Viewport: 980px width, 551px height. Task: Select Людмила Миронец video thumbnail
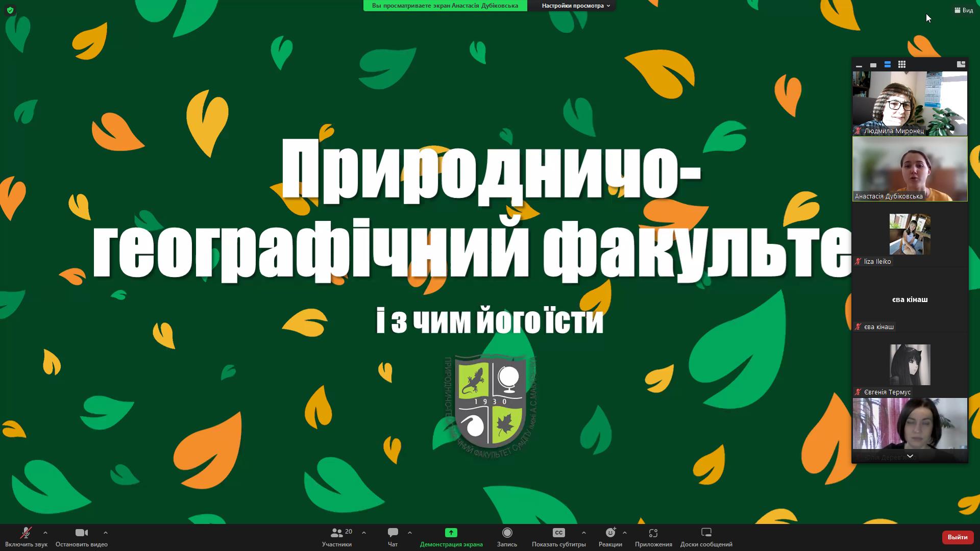click(910, 103)
